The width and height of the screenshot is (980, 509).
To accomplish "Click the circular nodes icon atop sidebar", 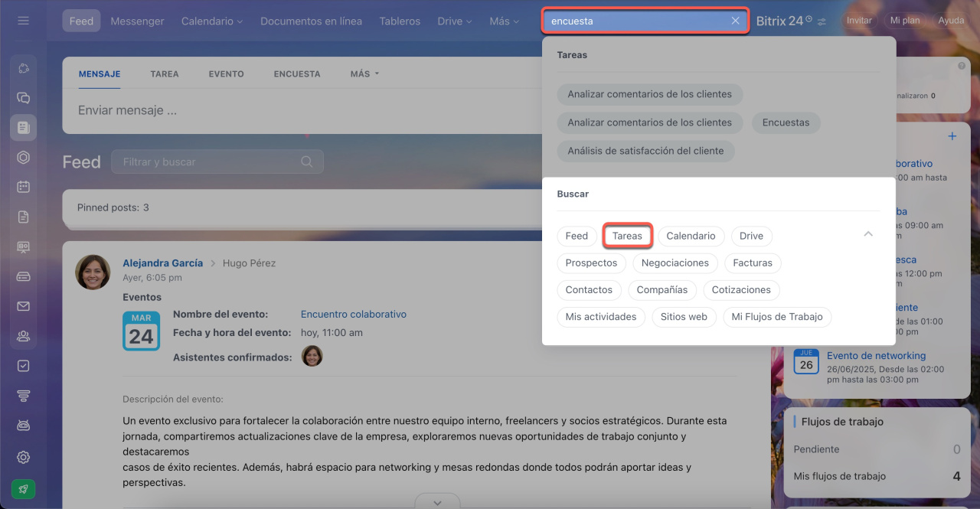I will coord(23,68).
